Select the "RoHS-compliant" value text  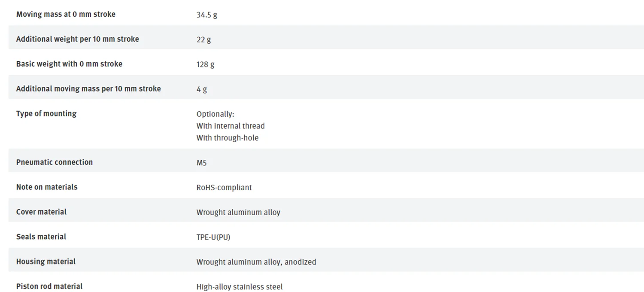[224, 188]
